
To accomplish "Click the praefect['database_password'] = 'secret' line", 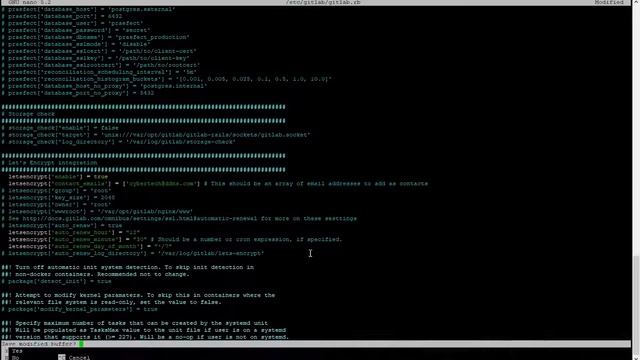I will 76,30.
